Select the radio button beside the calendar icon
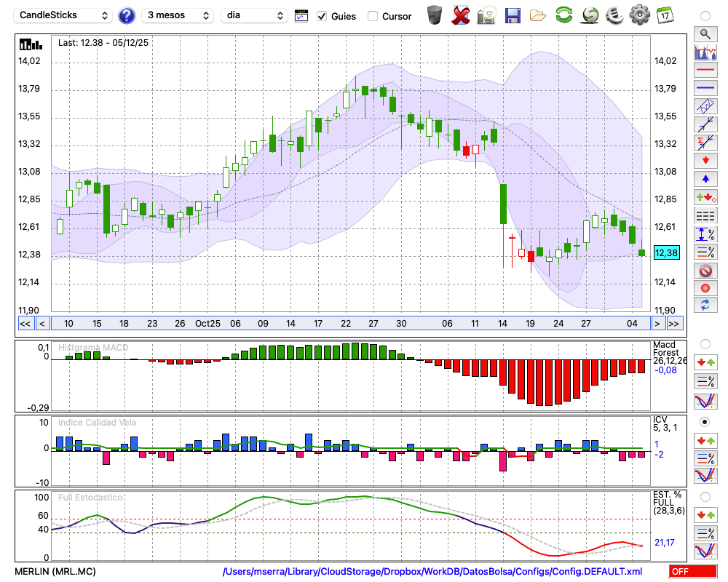The width and height of the screenshot is (728, 582). 705,16
